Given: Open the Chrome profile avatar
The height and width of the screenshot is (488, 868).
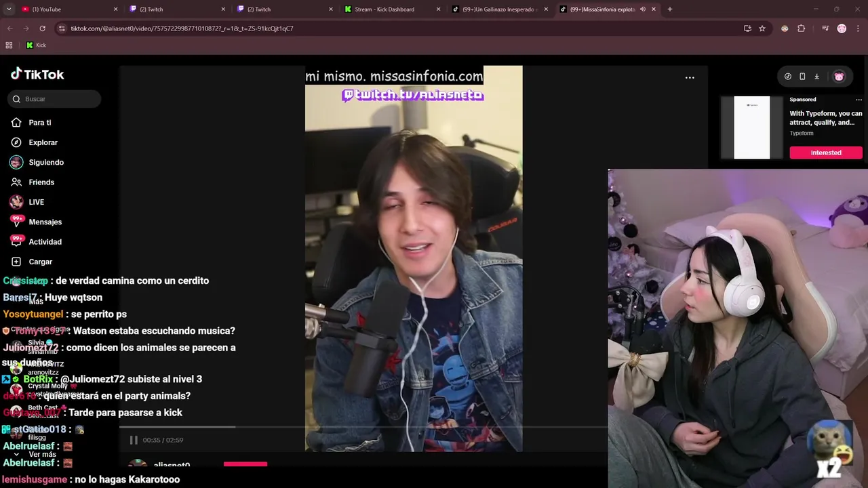Looking at the screenshot, I should pyautogui.click(x=842, y=28).
